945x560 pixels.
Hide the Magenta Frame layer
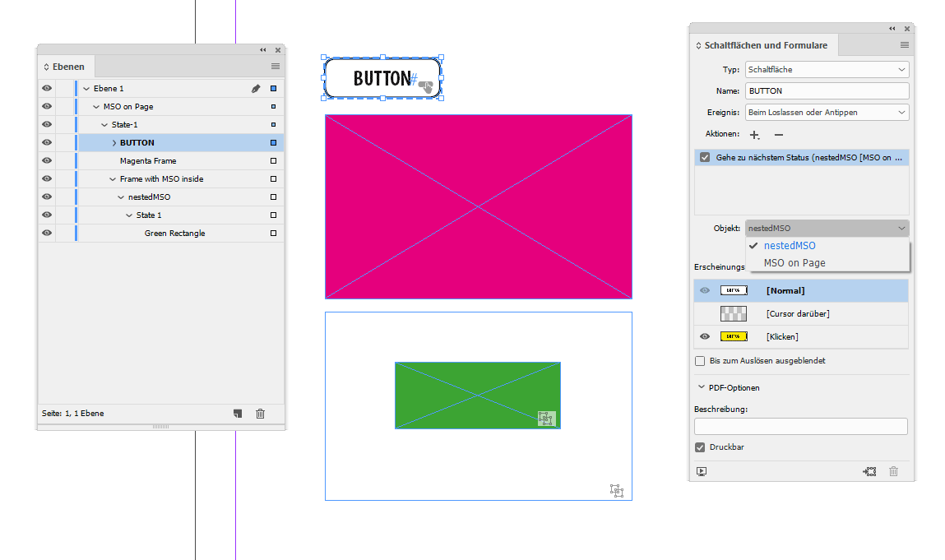(47, 160)
